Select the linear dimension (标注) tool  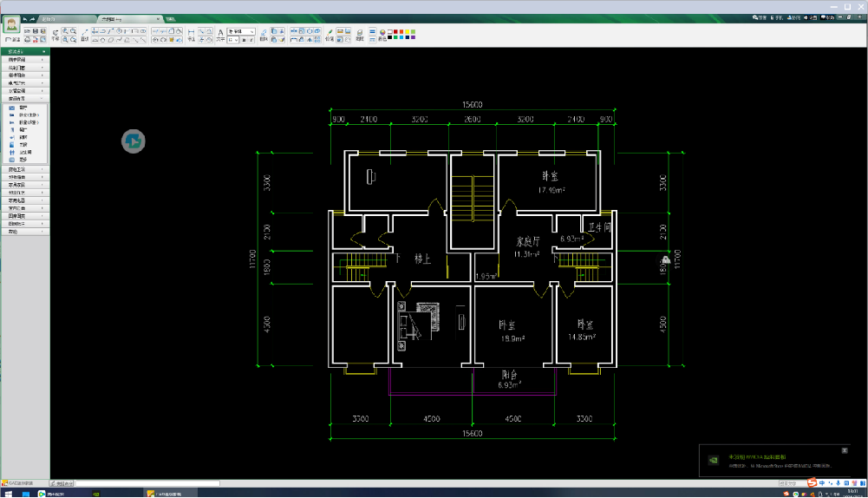pos(191,35)
